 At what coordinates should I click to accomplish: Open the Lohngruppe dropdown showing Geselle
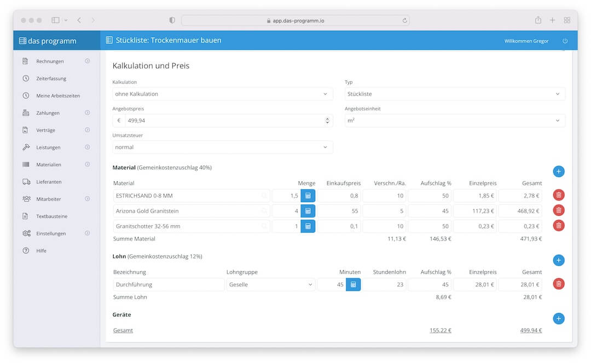coord(271,285)
